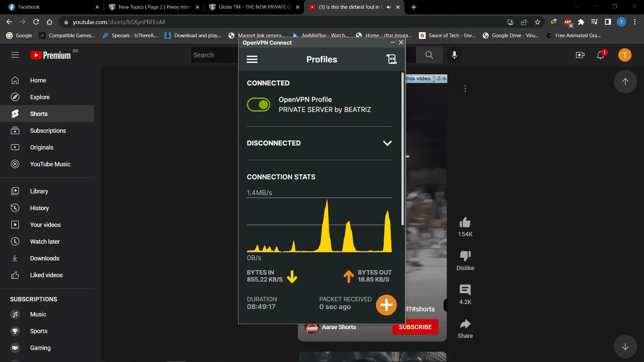Go to Home in the sidebar
This screenshot has width=644, height=362.
[x=47, y=80]
